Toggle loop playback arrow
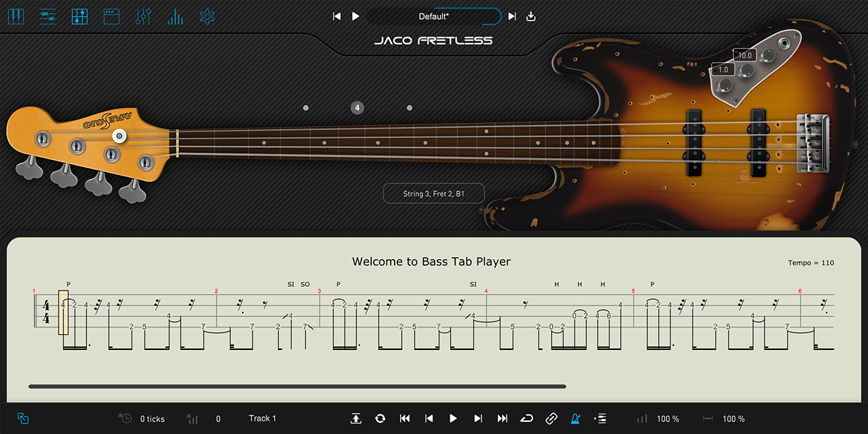The height and width of the screenshot is (434, 868). point(527,418)
